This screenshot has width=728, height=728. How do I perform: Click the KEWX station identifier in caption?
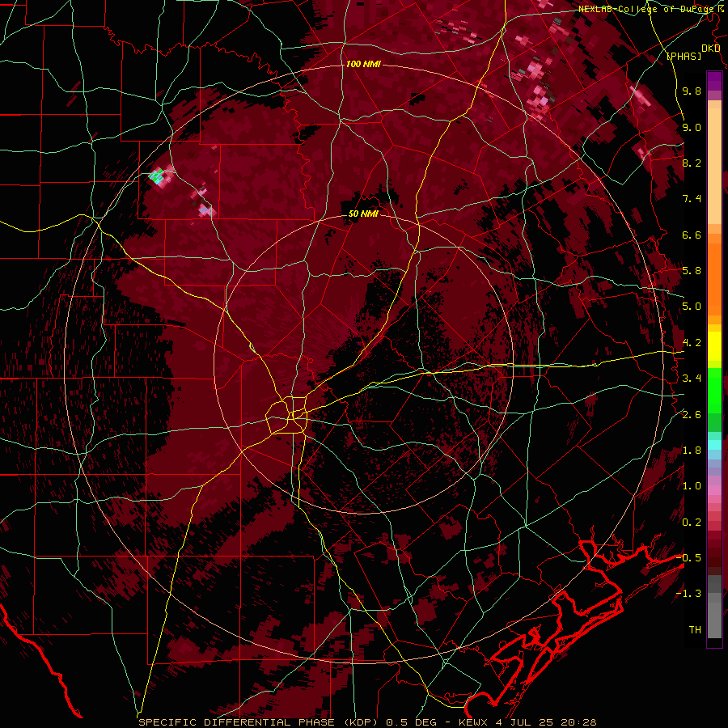(473, 722)
